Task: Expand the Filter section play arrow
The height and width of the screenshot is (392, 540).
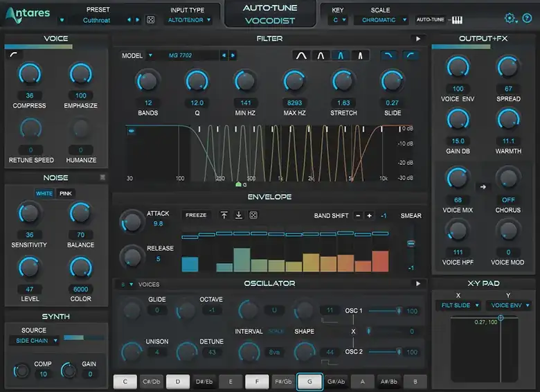Action: pos(418,39)
